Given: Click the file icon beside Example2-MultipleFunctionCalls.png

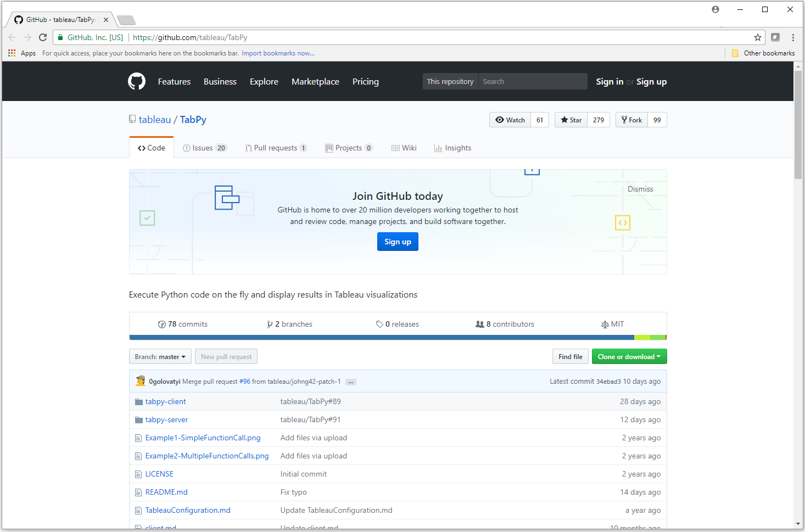Looking at the screenshot, I should [x=138, y=456].
